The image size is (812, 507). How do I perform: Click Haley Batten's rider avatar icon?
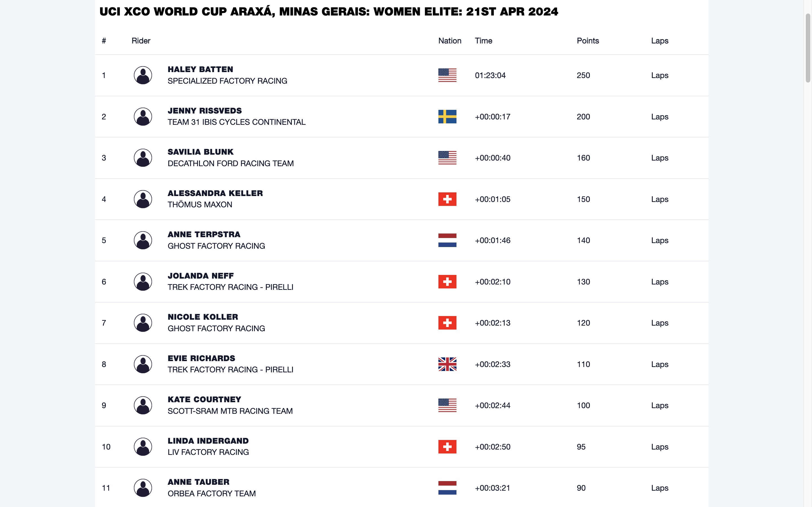[x=143, y=75]
